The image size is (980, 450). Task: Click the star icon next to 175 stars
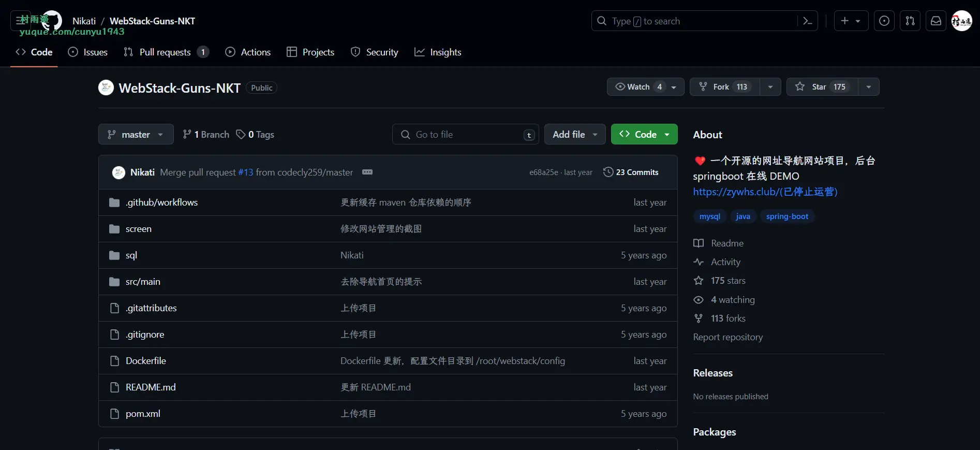pos(699,281)
